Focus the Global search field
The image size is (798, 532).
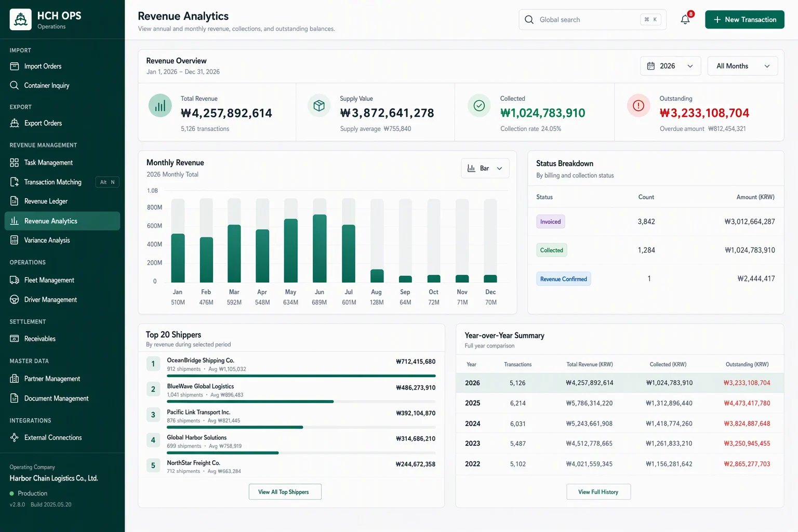click(x=592, y=20)
